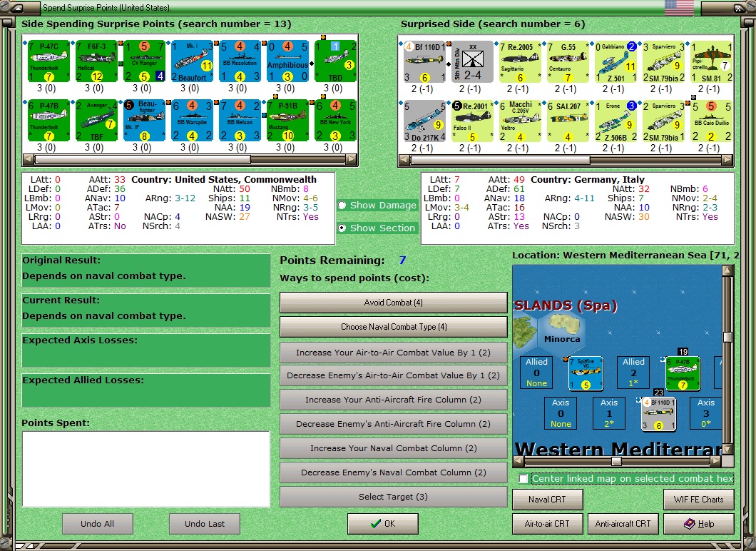Select the BB Warspite ship counter
The height and width of the screenshot is (551, 756).
[192, 121]
